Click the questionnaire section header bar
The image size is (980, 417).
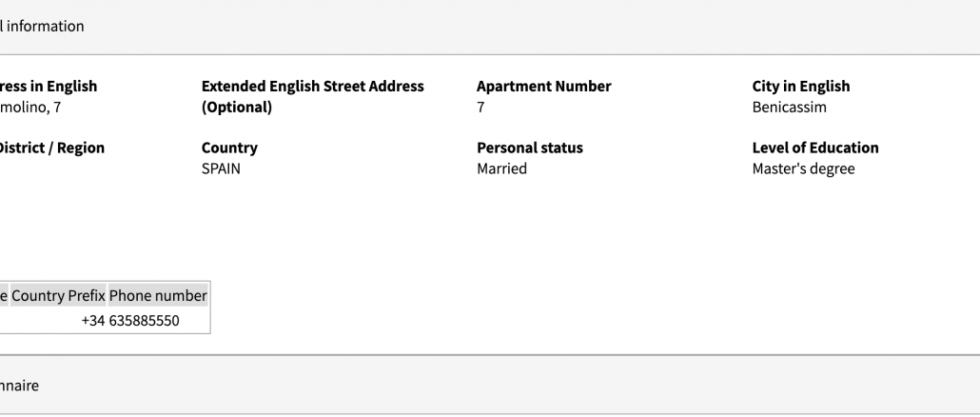coord(21,386)
